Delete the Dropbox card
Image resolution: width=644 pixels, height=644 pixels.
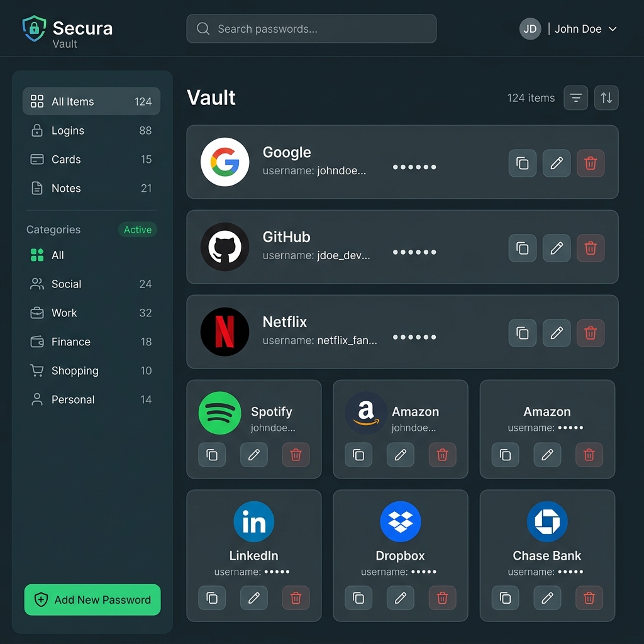pos(442,597)
